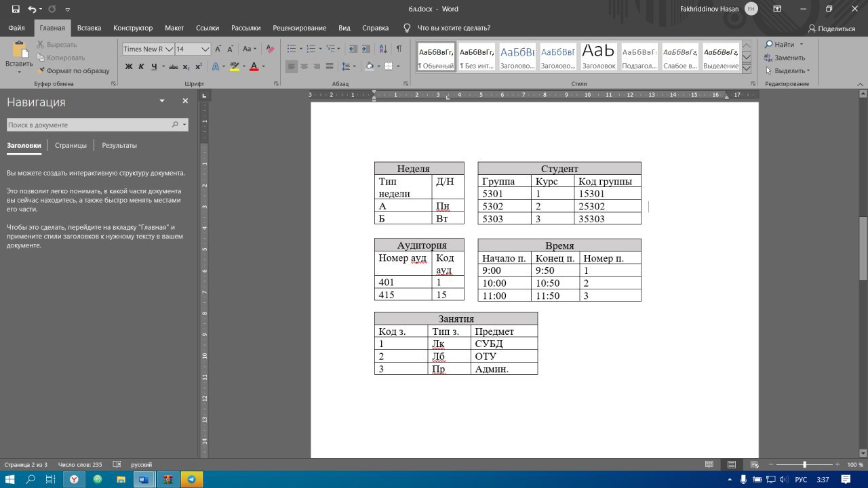Open the font color A dropdown arrow

pos(263,66)
